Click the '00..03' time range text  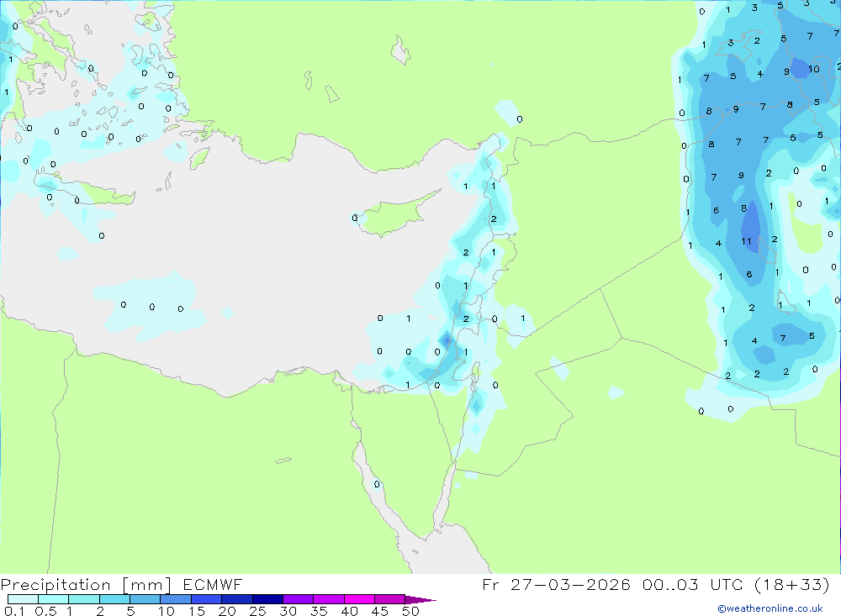click(x=670, y=584)
